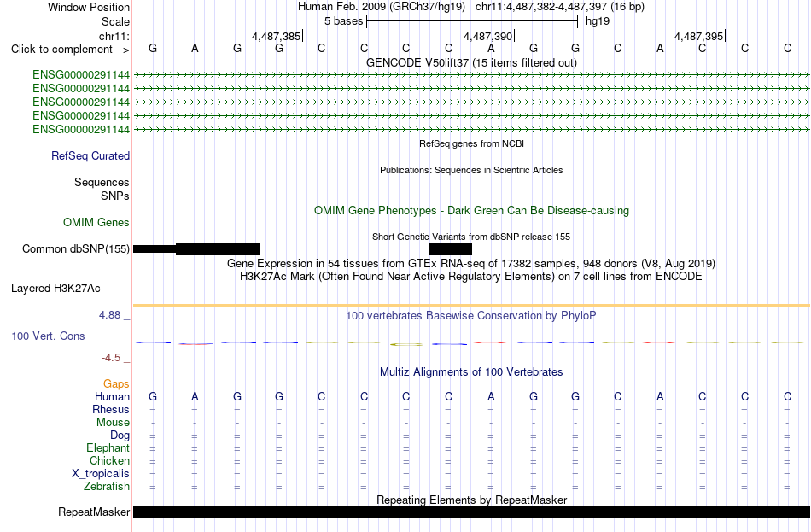Click the wide black dbSNP variant block on the left
This screenshot has height=532, width=811.
pyautogui.click(x=218, y=249)
